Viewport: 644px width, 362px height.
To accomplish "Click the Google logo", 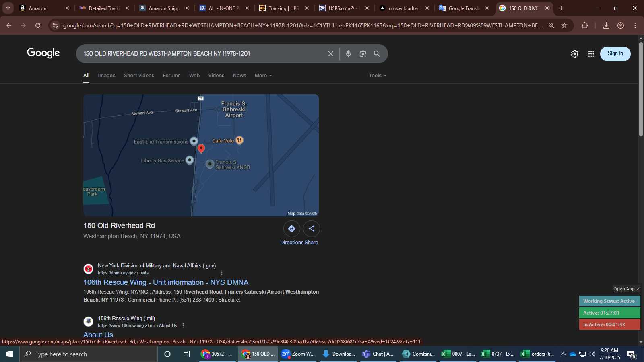I will [x=43, y=53].
